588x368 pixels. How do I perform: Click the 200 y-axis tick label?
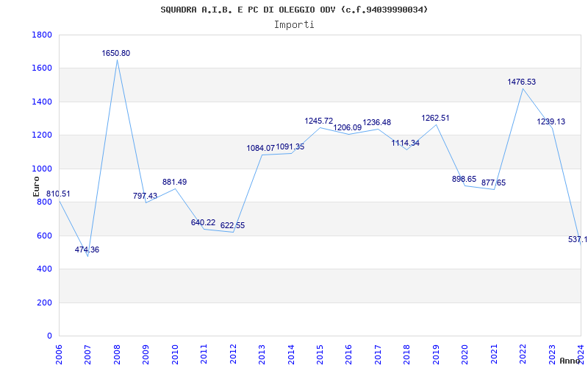[x=44, y=302]
